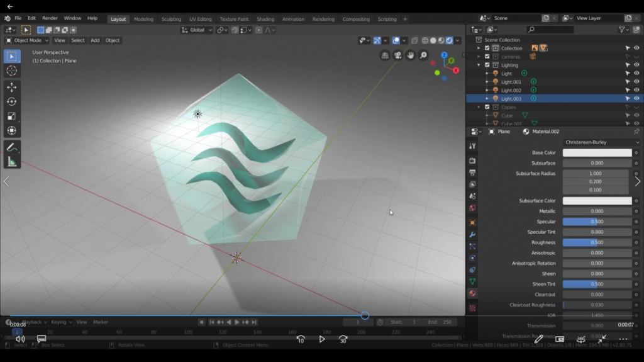644x362 pixels.
Task: Hide Light.003 with its eye icon
Action: (636, 99)
